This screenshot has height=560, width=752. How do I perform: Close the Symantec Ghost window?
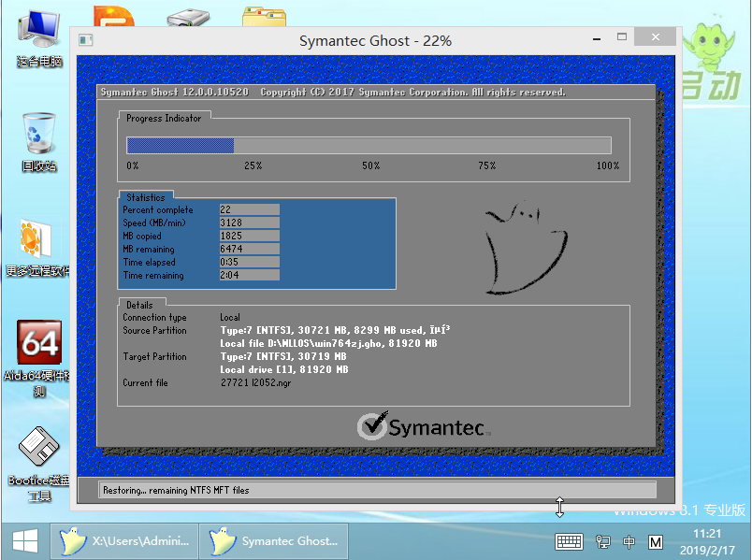(x=655, y=38)
